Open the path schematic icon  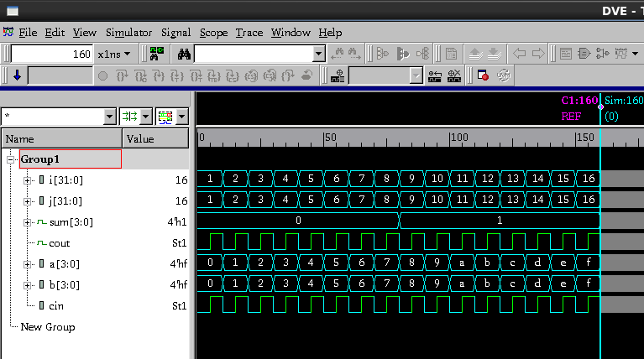tap(603, 54)
